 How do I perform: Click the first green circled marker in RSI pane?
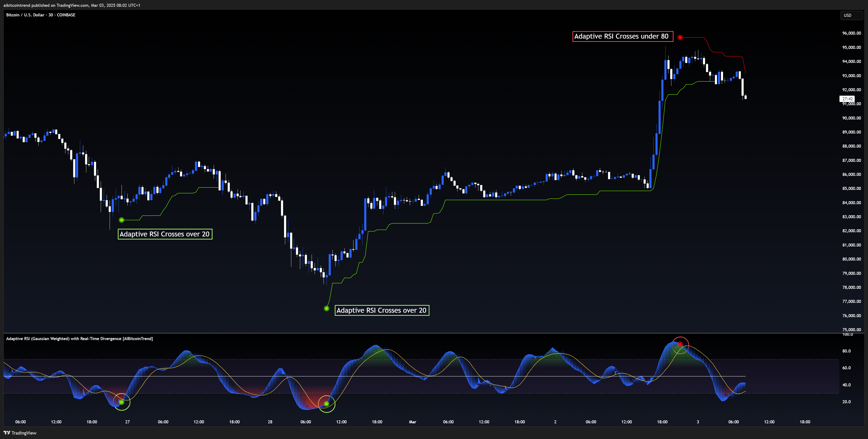[122, 402]
